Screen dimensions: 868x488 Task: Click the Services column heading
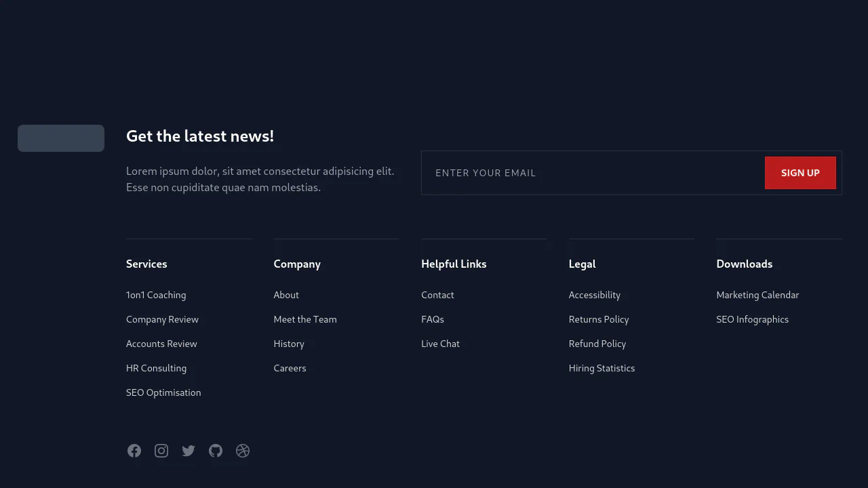click(146, 264)
